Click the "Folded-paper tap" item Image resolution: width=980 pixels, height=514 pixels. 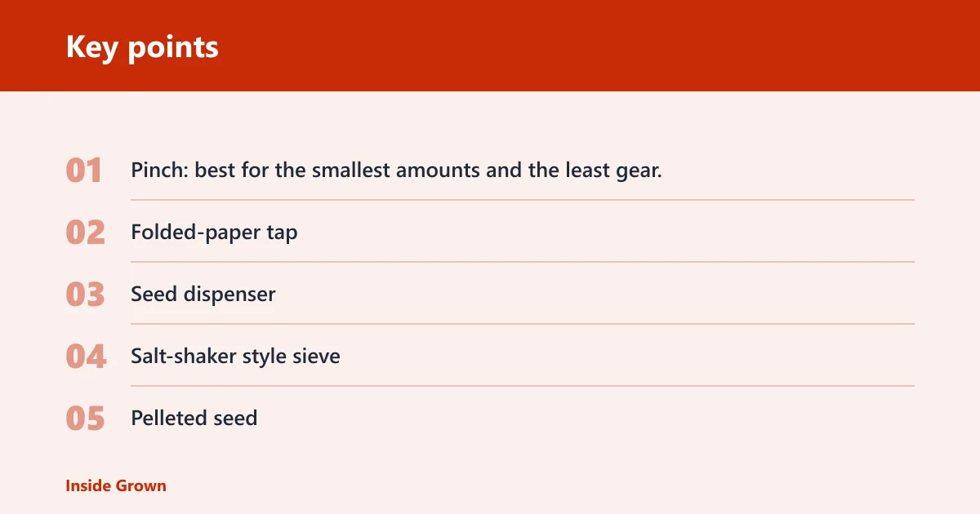[214, 233]
